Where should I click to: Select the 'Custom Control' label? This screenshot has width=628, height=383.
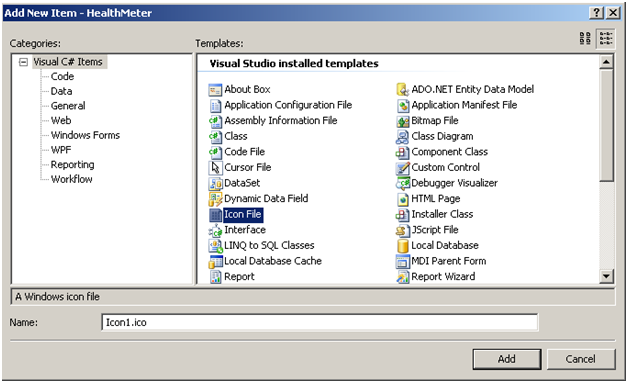coord(445,167)
